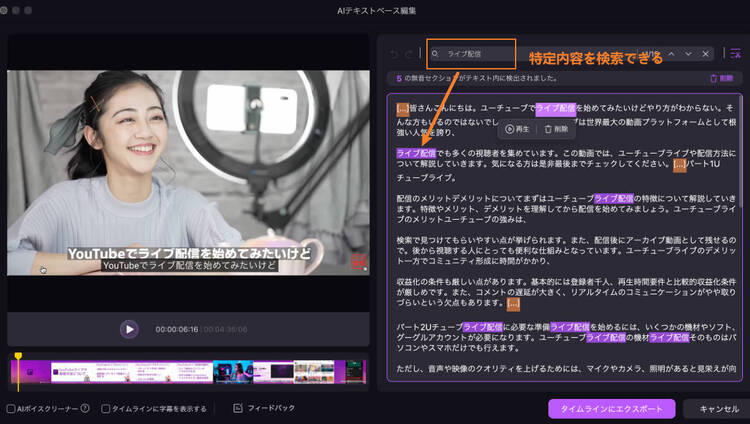Click the magnifier icon in search box
The width and height of the screenshot is (750, 424).
[435, 54]
